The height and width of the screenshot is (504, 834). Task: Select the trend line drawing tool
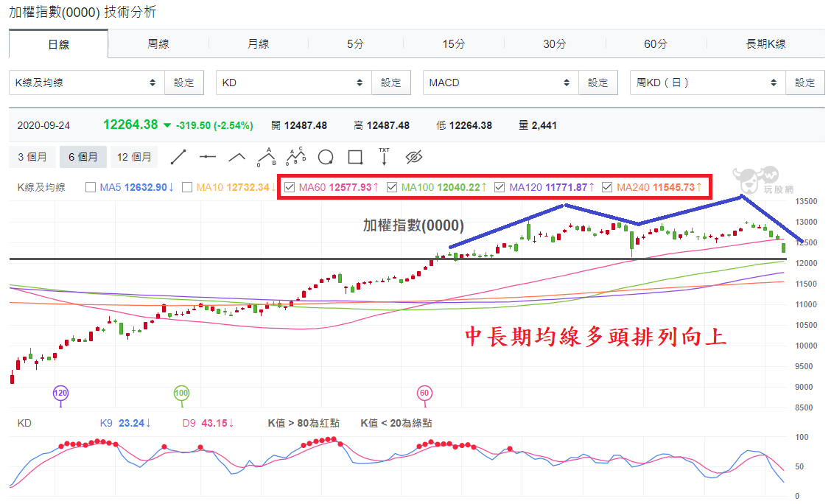(178, 157)
